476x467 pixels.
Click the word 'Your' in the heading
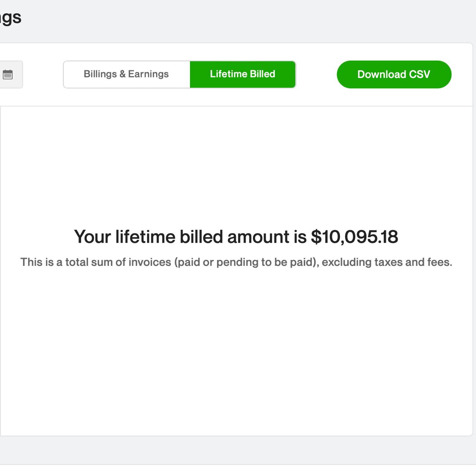click(93, 237)
